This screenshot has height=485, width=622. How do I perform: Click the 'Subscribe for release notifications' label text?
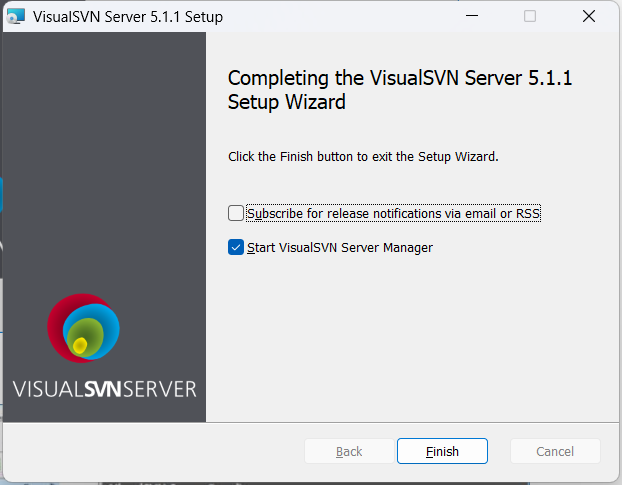click(393, 213)
